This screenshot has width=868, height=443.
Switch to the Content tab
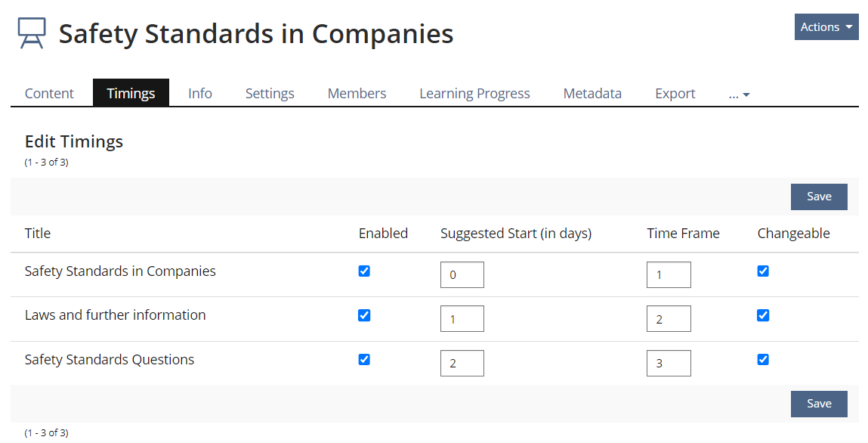coord(49,94)
